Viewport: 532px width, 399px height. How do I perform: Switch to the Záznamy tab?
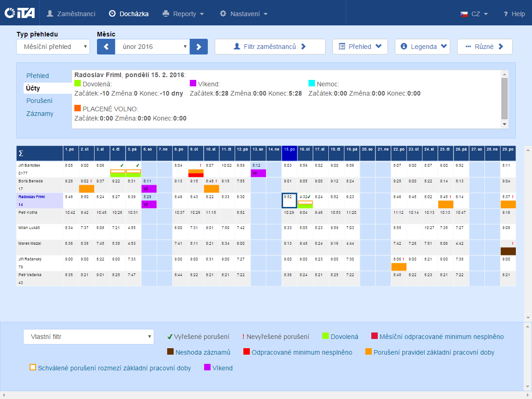[40, 114]
